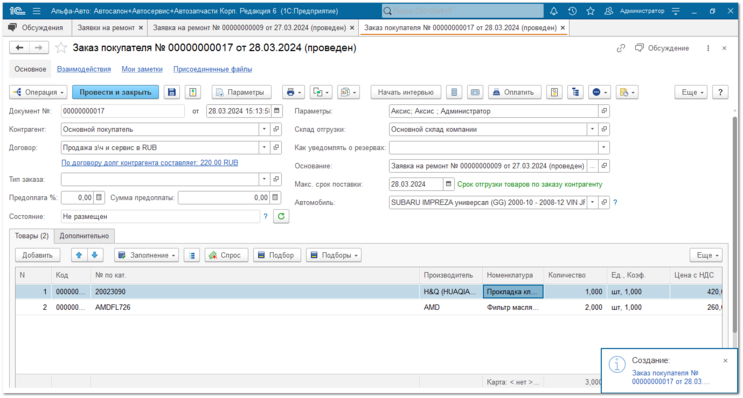Switch to the Обсуждения tab

tap(36, 28)
